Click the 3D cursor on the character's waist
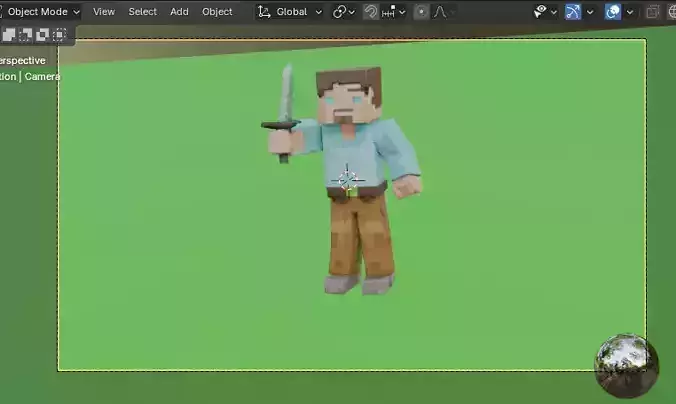Viewport: 676px width, 404px height. pos(347,180)
